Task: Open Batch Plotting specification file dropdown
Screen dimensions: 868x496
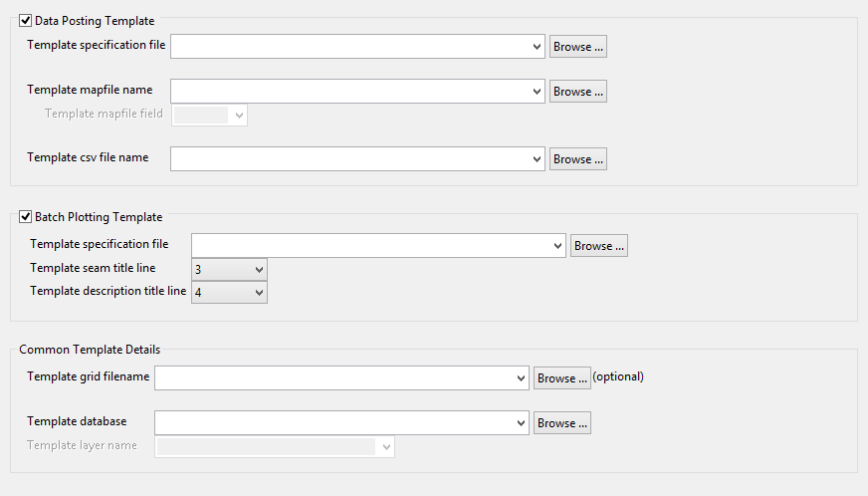Action: (557, 246)
